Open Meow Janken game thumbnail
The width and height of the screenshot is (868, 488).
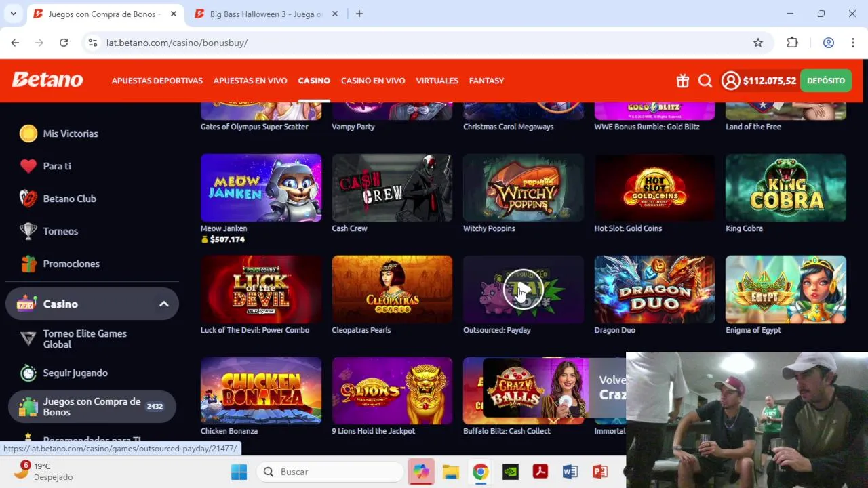[261, 188]
